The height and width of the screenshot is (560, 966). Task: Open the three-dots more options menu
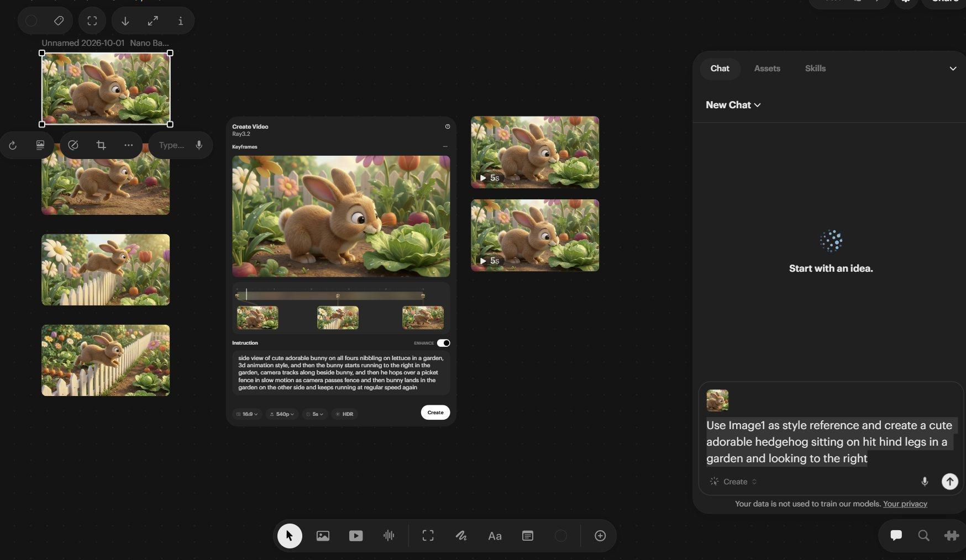pyautogui.click(x=129, y=145)
